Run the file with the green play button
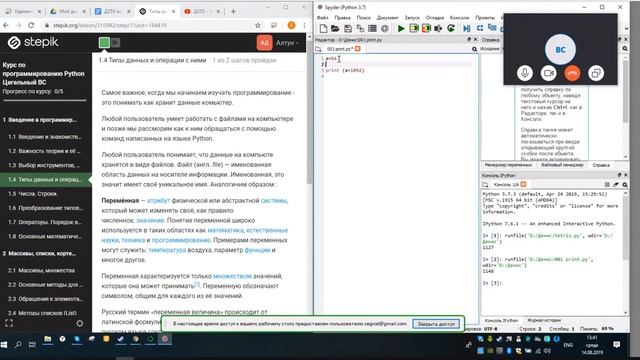The height and width of the screenshot is (360, 640). (401, 29)
